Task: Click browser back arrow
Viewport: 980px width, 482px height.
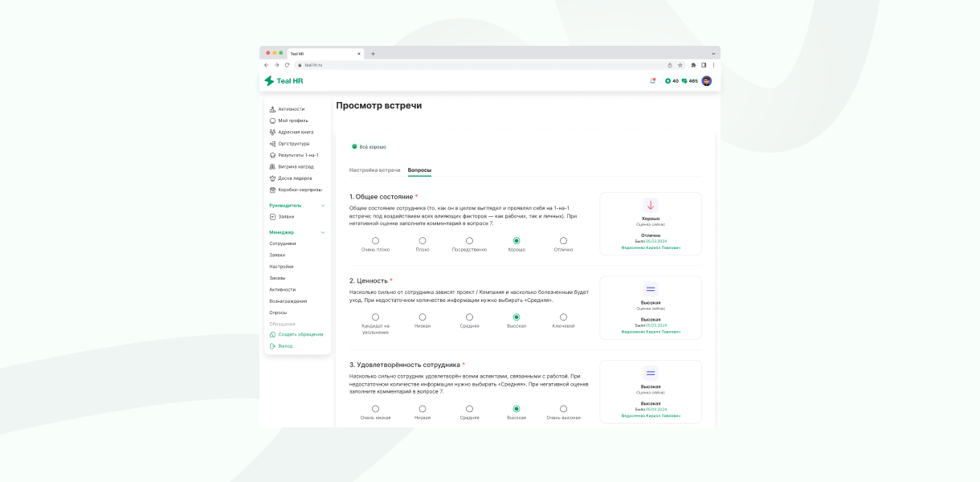Action: click(x=267, y=65)
